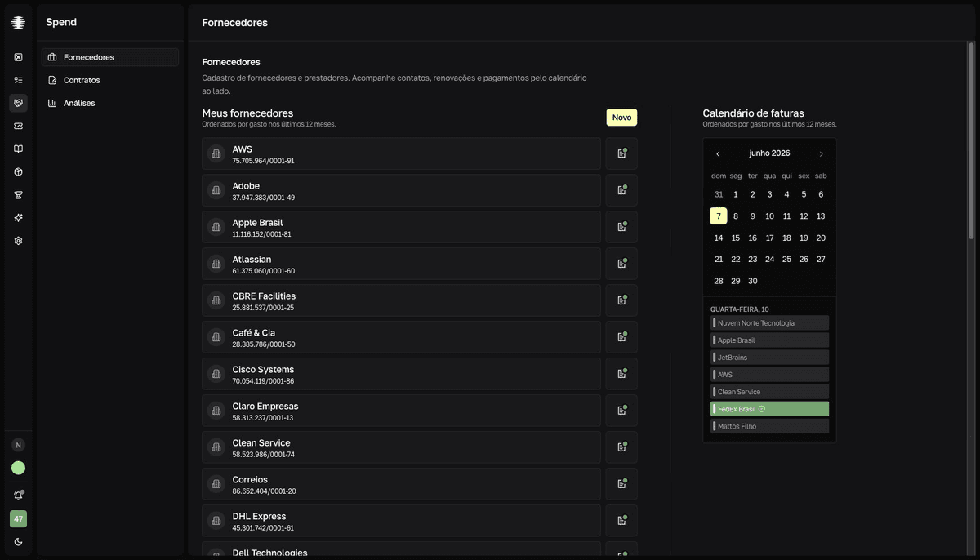This screenshot has height=560, width=980.
Task: Select June 10 in the calendar
Action: pyautogui.click(x=769, y=216)
